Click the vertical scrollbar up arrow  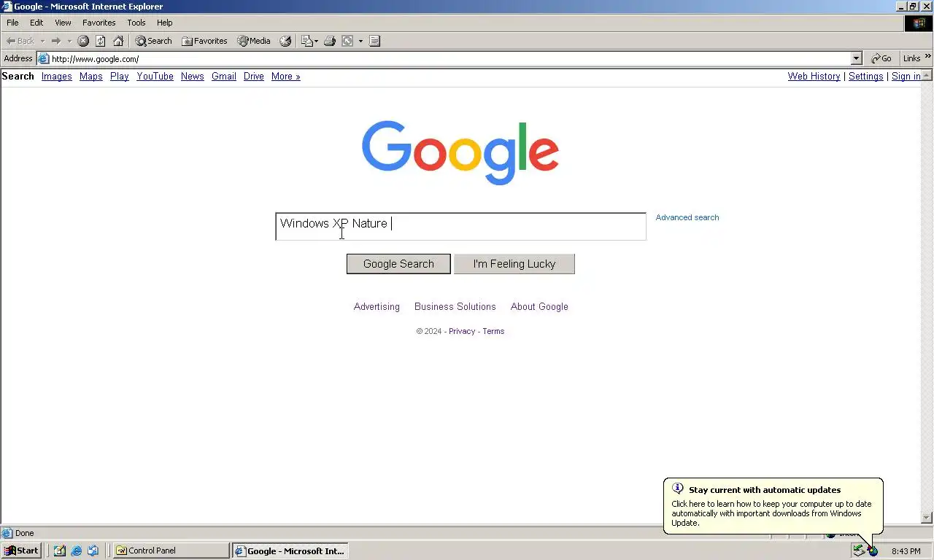(x=927, y=75)
